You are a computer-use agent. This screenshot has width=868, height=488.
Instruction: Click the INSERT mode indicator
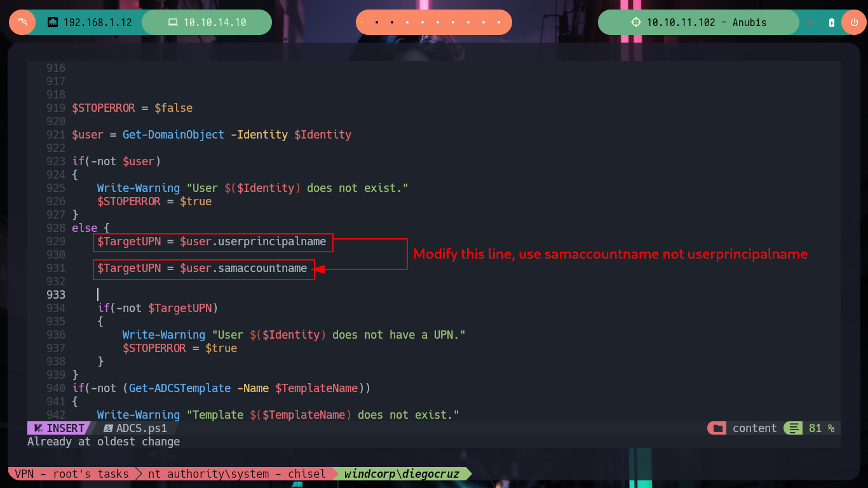point(65,428)
